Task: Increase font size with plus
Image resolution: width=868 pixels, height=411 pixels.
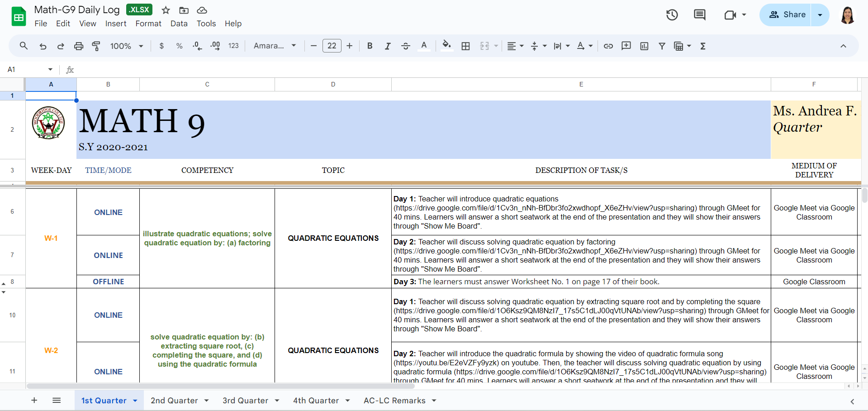Action: pyautogui.click(x=349, y=46)
